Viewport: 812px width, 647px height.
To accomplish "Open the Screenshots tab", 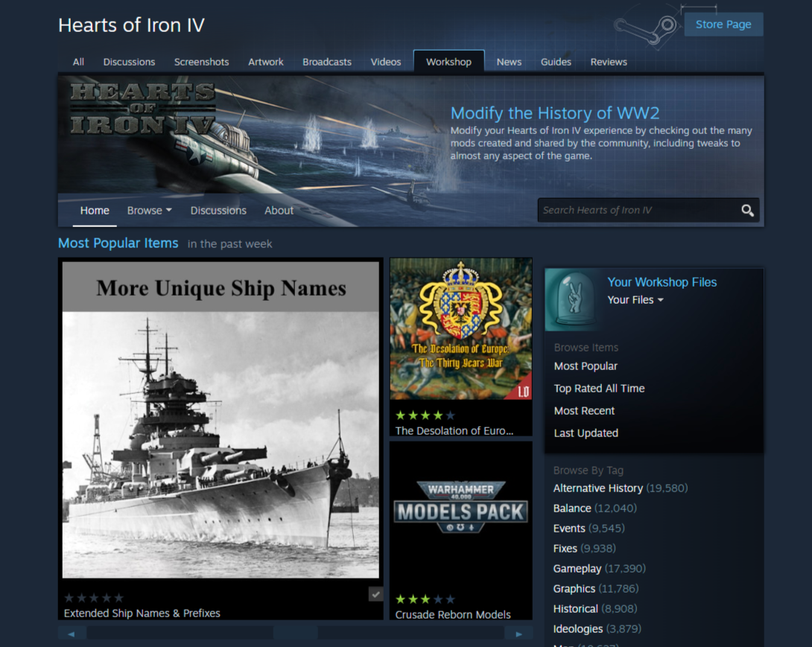I will click(x=201, y=62).
